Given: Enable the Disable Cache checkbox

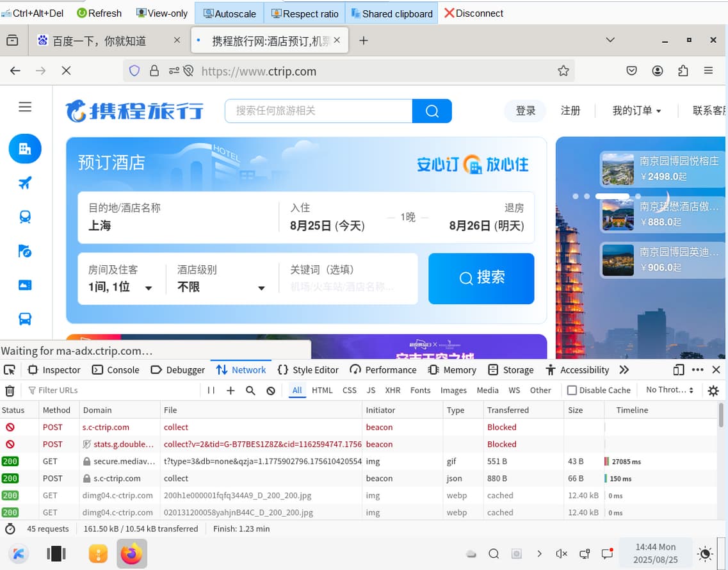Looking at the screenshot, I should pos(572,390).
